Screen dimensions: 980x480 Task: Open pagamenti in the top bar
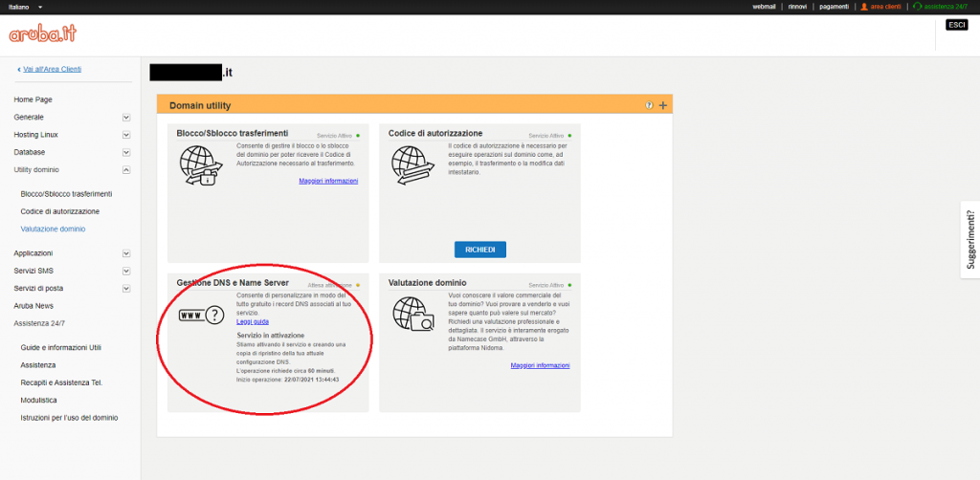pyautogui.click(x=834, y=7)
